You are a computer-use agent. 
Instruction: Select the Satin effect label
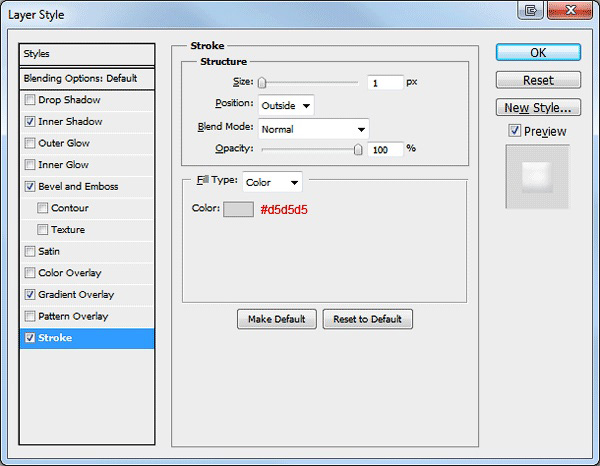[49, 251]
